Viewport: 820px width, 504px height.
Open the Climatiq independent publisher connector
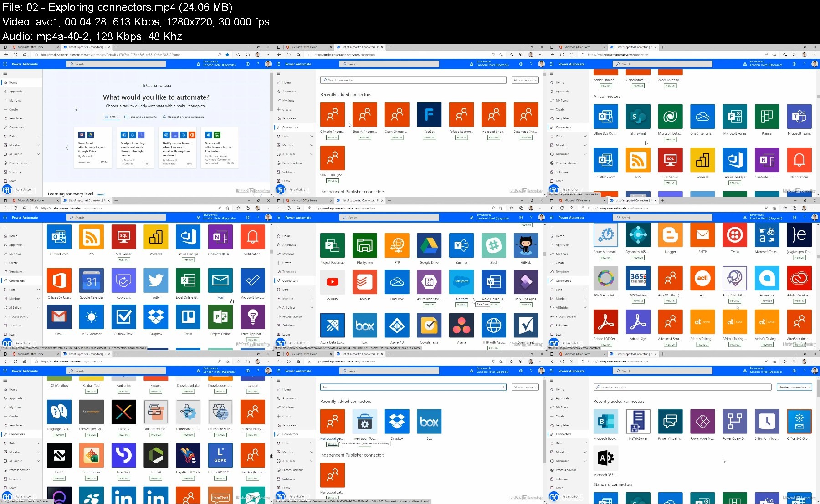(333, 115)
